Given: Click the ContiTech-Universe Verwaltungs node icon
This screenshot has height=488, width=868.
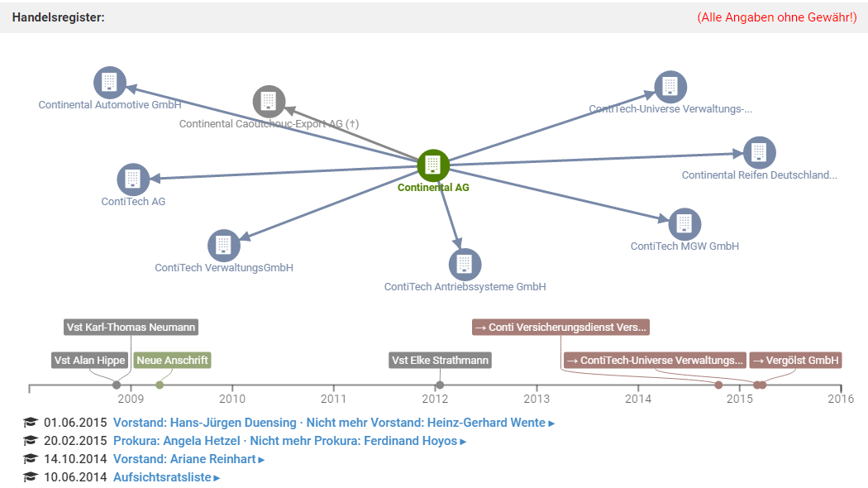Looking at the screenshot, I should pos(670,87).
